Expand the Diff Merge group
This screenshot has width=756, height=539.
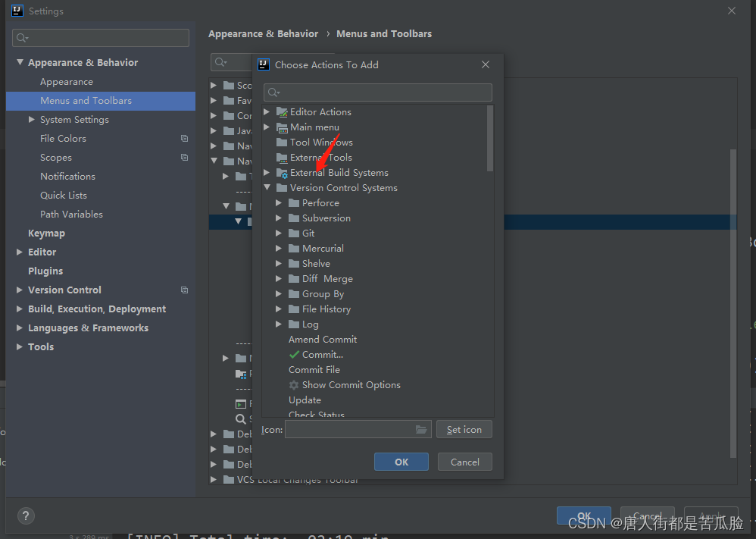coord(279,278)
